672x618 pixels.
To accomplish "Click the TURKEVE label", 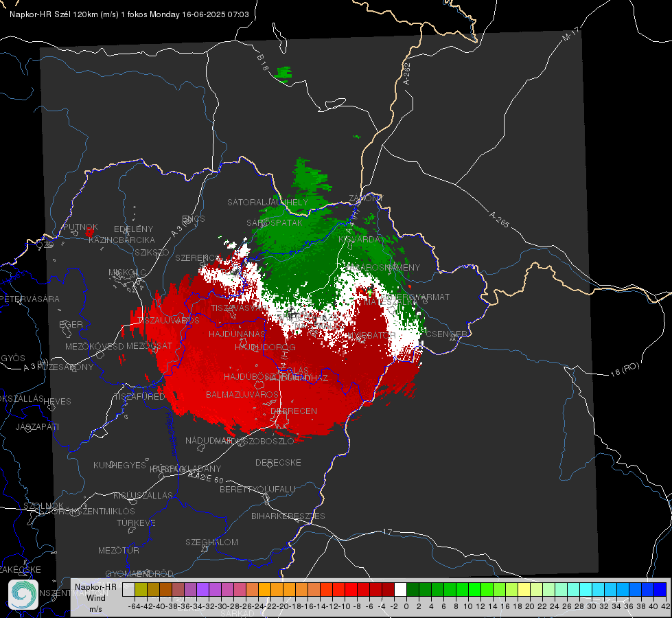I will point(137,523).
